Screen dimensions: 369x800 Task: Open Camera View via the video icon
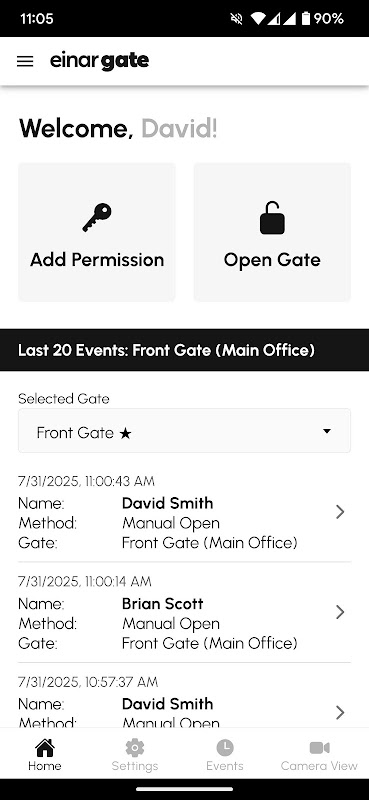coord(319,747)
